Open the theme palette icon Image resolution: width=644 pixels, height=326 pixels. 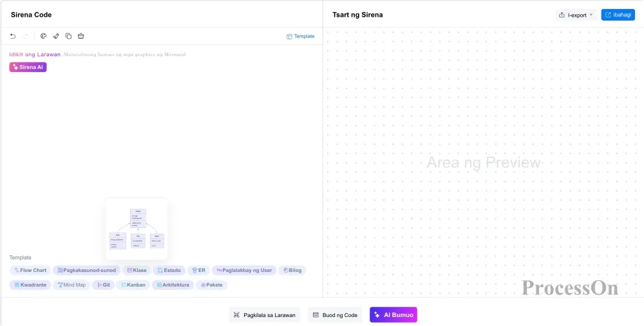tap(44, 36)
